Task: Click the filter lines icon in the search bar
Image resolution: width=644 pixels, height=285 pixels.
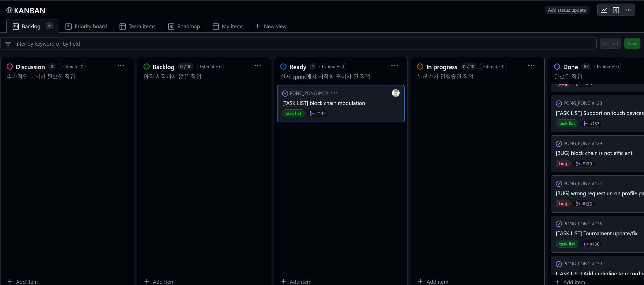Action: 8,44
